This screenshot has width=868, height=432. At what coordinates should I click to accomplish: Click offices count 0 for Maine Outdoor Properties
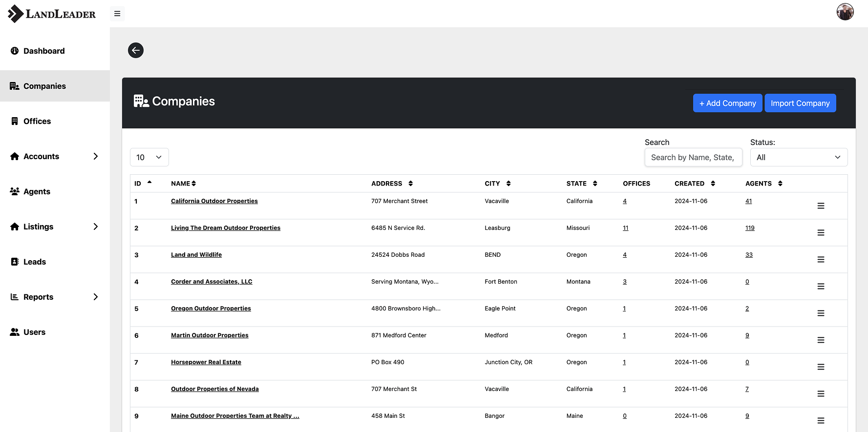coord(625,416)
